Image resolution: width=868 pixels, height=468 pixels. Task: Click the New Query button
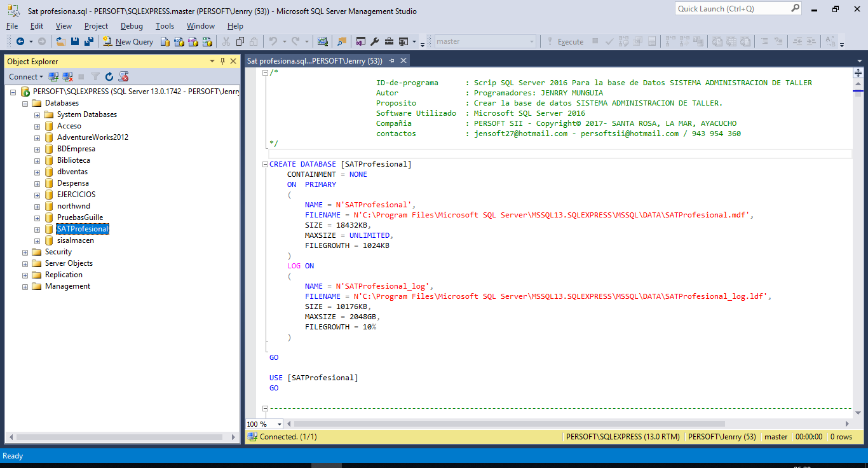coord(128,41)
